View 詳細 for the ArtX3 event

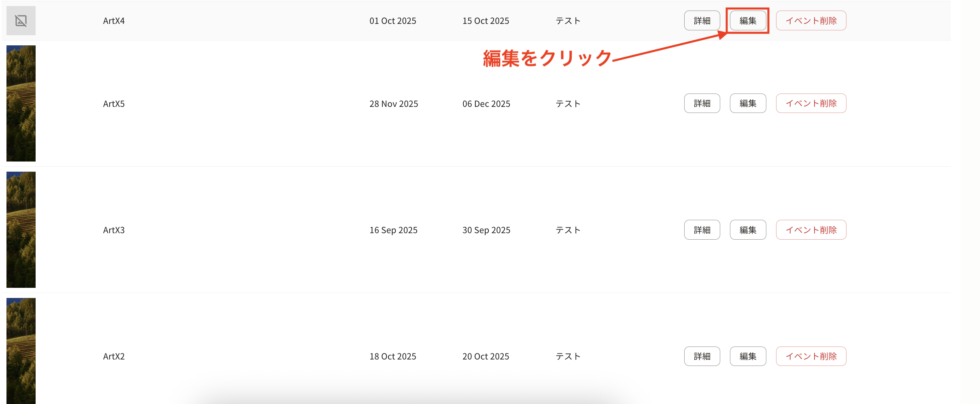pyautogui.click(x=702, y=230)
